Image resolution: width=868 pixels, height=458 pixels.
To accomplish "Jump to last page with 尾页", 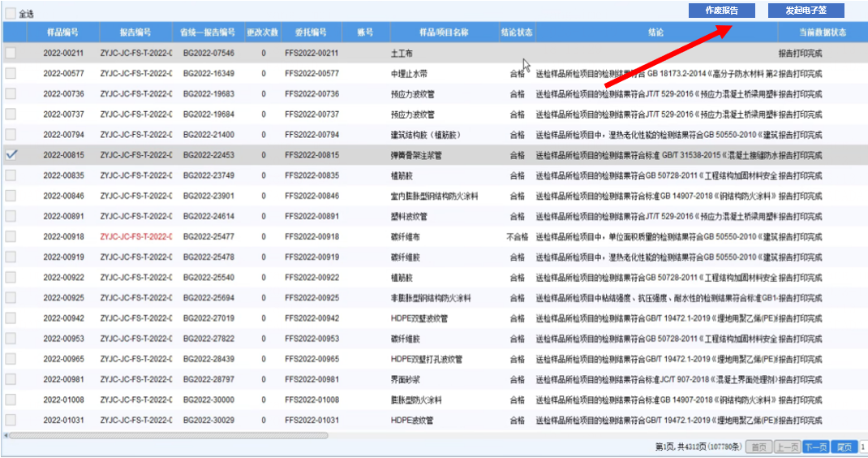I will 845,447.
